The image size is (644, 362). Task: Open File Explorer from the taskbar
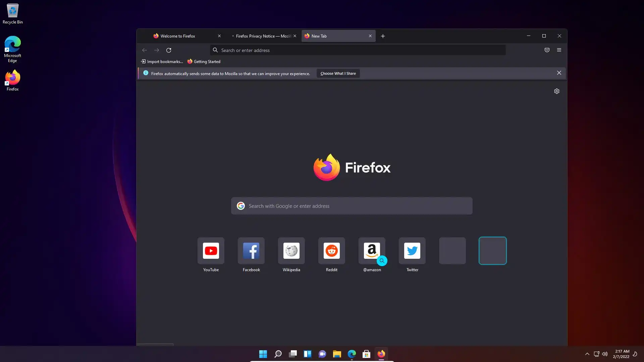tap(337, 354)
